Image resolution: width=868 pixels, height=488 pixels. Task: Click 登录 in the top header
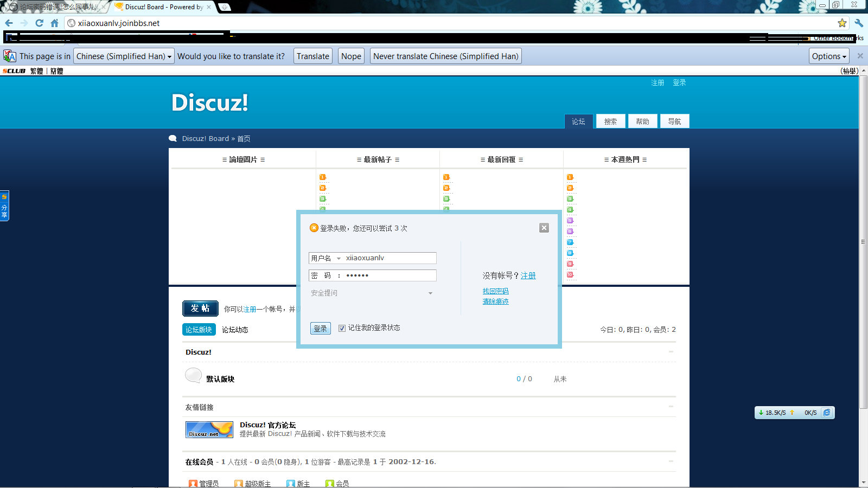[679, 82]
